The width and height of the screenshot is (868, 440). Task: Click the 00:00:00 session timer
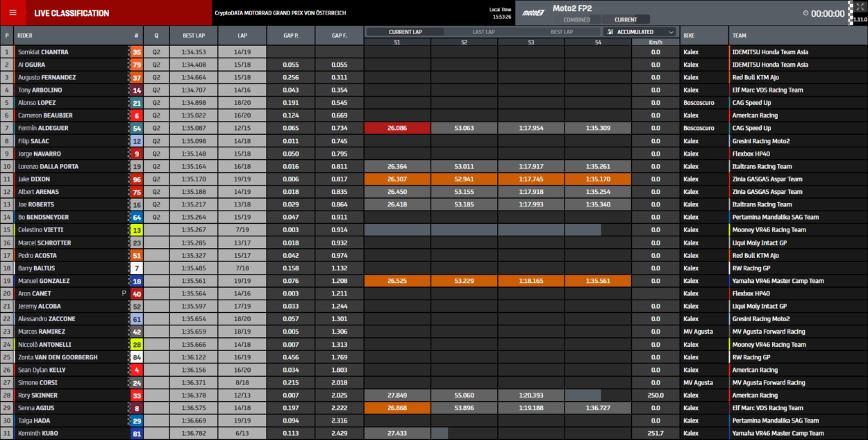click(828, 13)
